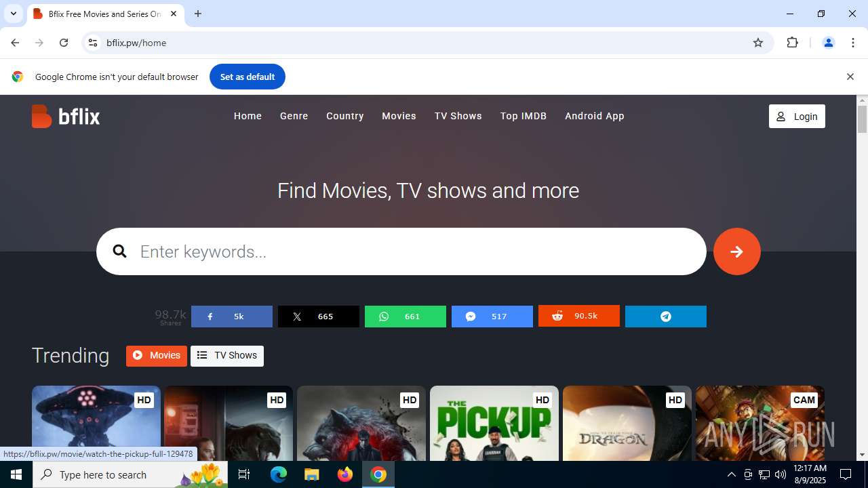868x488 pixels.
Task: Click the orange search arrow button
Action: coord(737,251)
